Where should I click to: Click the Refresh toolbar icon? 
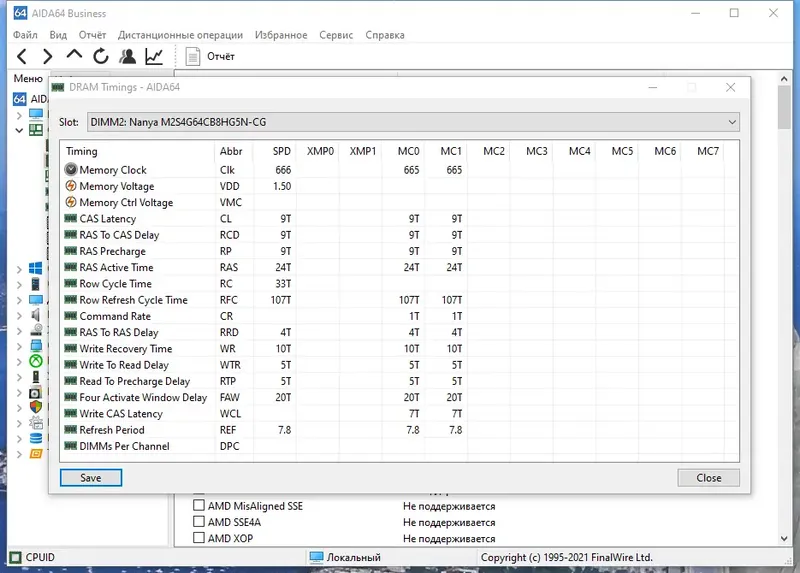[101, 56]
